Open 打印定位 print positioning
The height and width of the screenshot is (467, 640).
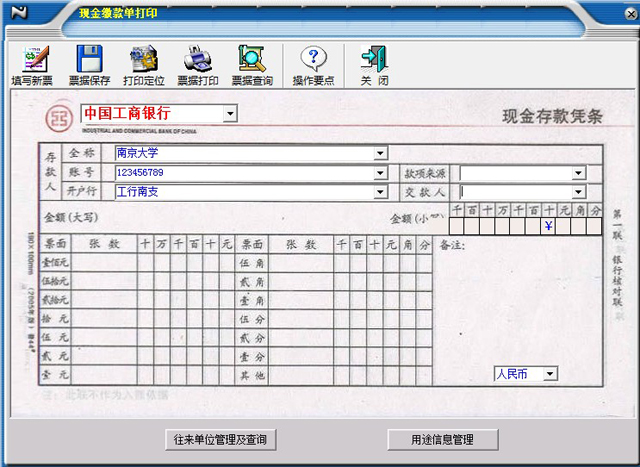(x=144, y=65)
